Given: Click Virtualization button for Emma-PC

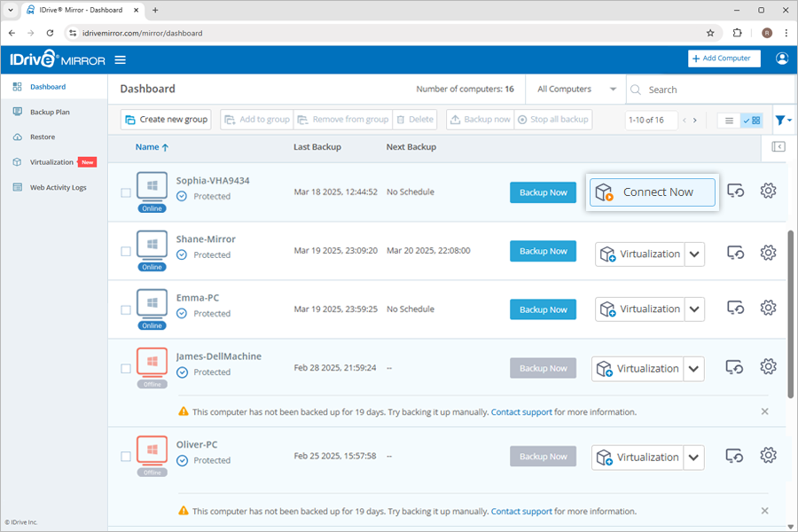Looking at the screenshot, I should [640, 309].
